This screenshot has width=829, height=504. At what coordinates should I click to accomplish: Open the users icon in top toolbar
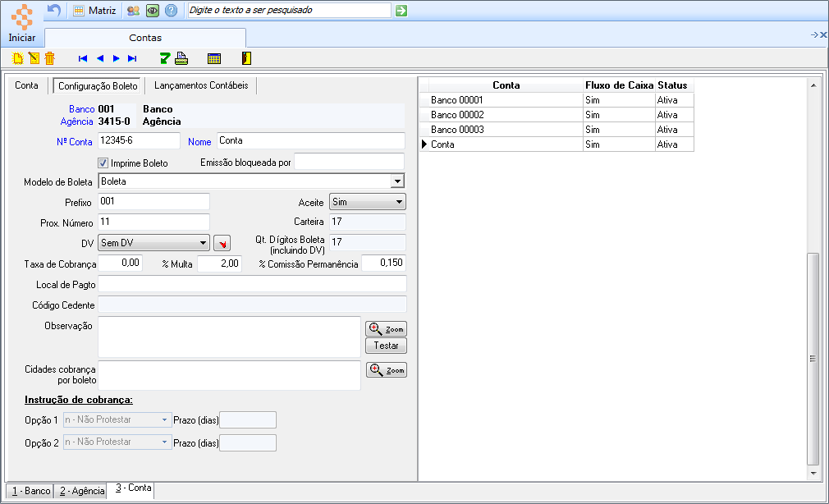(x=133, y=11)
